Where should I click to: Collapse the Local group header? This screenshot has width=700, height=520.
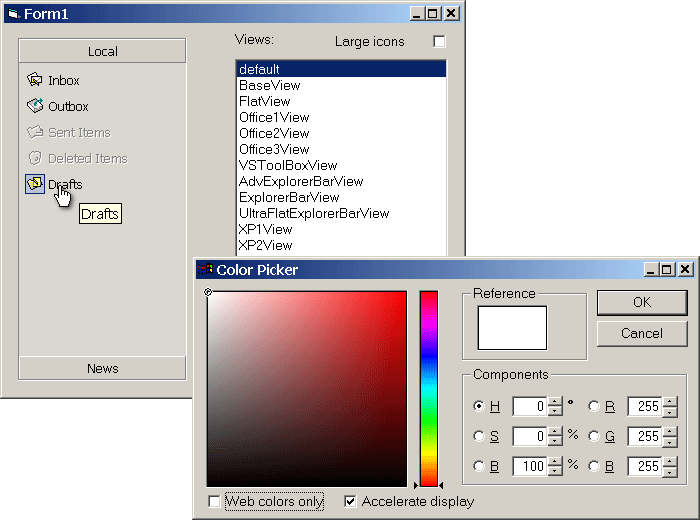pyautogui.click(x=102, y=51)
